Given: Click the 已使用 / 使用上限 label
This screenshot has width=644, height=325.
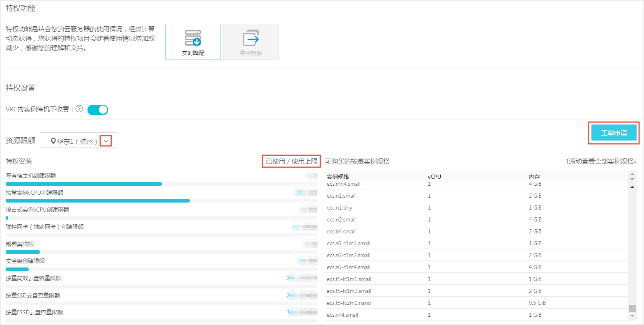Looking at the screenshot, I should click(x=292, y=161).
